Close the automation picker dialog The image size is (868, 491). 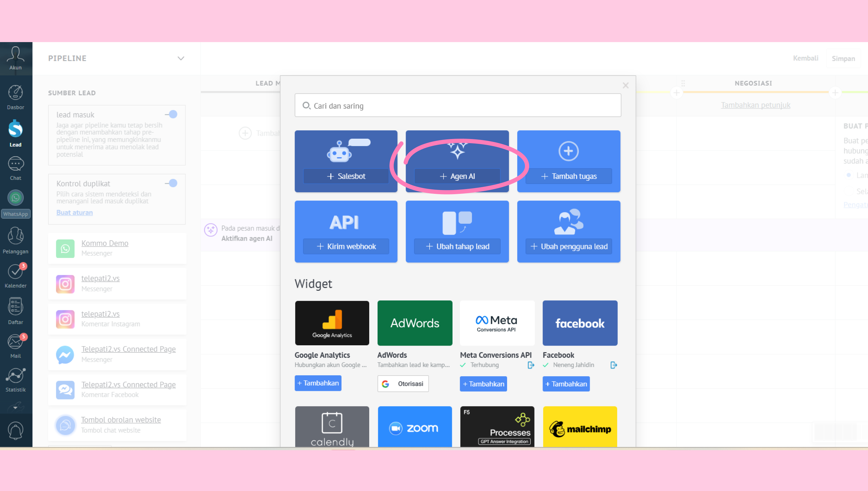tap(626, 85)
